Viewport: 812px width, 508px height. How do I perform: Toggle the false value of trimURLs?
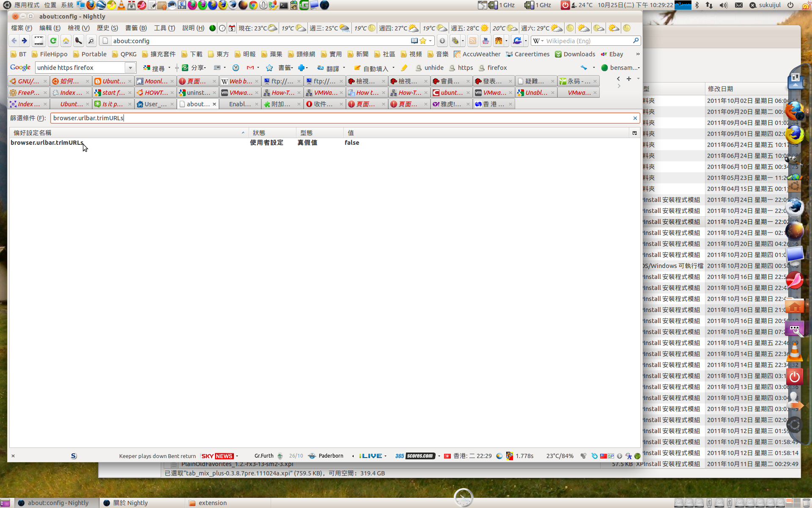pyautogui.click(x=351, y=143)
